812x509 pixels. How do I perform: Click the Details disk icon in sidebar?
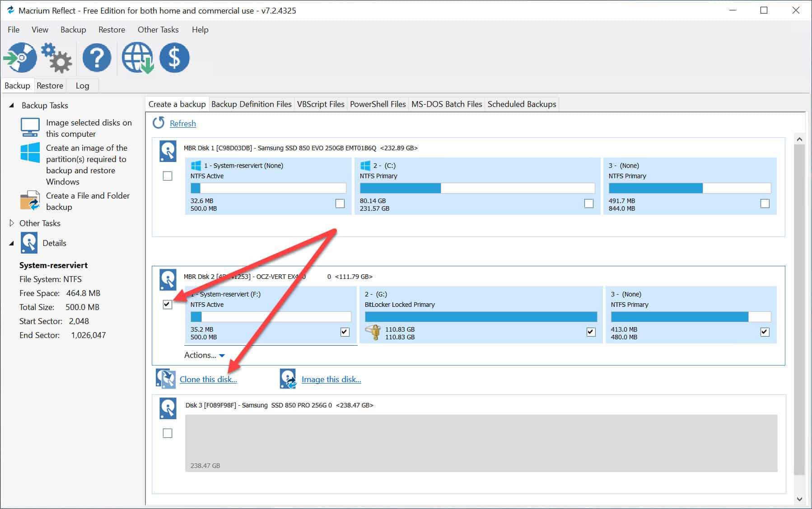[x=29, y=243]
